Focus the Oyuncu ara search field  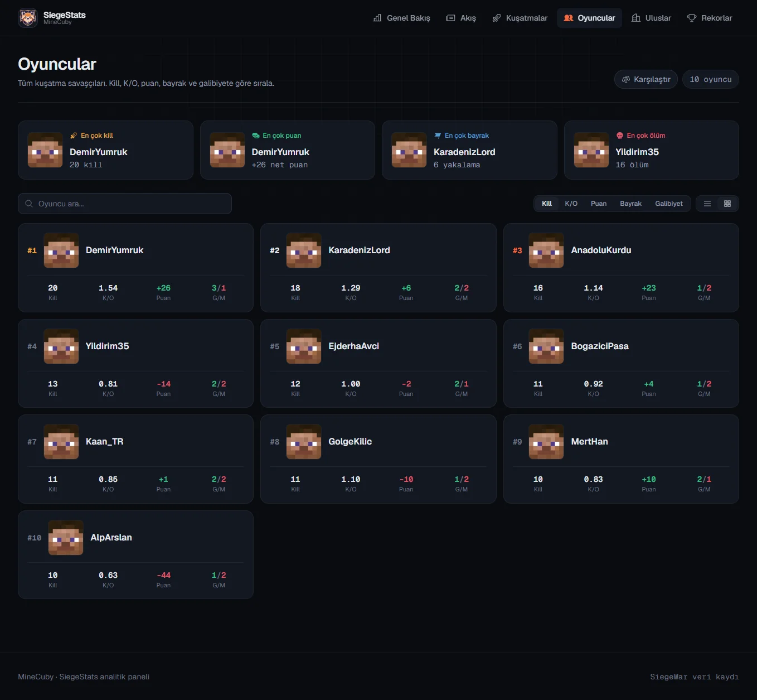pyautogui.click(x=125, y=204)
